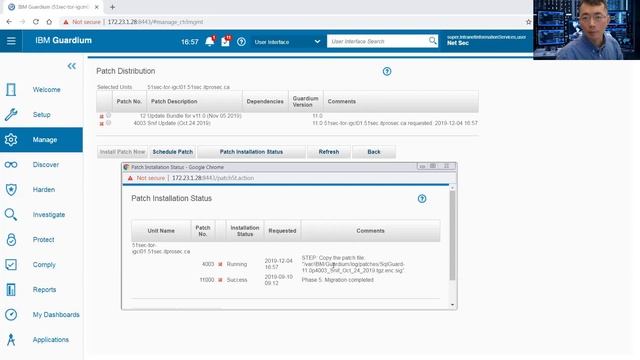This screenshot has height=360, width=640.
Task: Click the Welcome door icon
Action: click(x=11, y=89)
